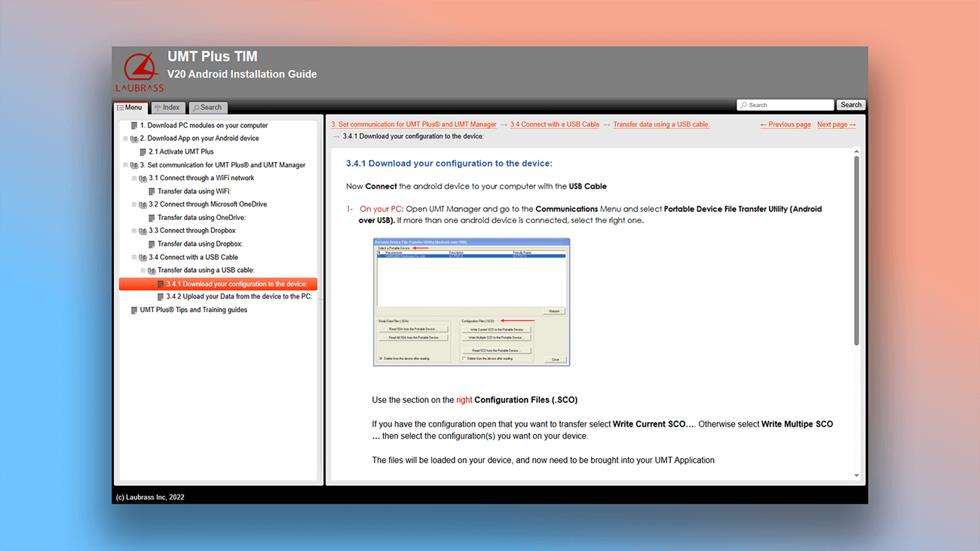Collapse the "3. Set communication" tree branch
This screenshot has height=551, width=980.
tap(124, 164)
